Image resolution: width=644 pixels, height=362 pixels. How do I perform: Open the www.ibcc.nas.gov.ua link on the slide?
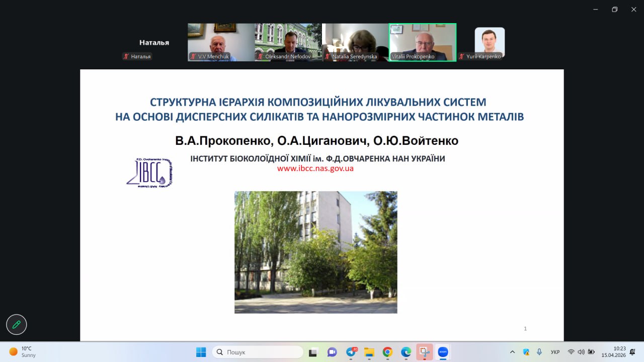tap(315, 168)
